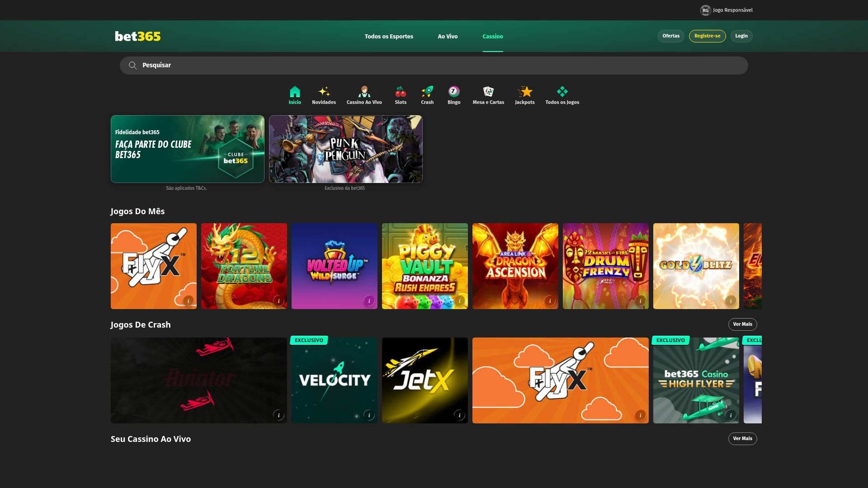Image resolution: width=868 pixels, height=488 pixels.
Task: Click the 'Jogos De Crash' heading
Action: (x=141, y=325)
